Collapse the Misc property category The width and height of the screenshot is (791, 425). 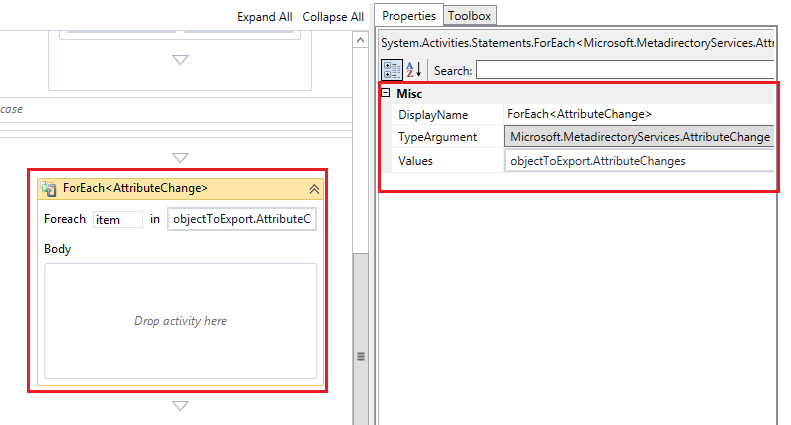tap(386, 93)
